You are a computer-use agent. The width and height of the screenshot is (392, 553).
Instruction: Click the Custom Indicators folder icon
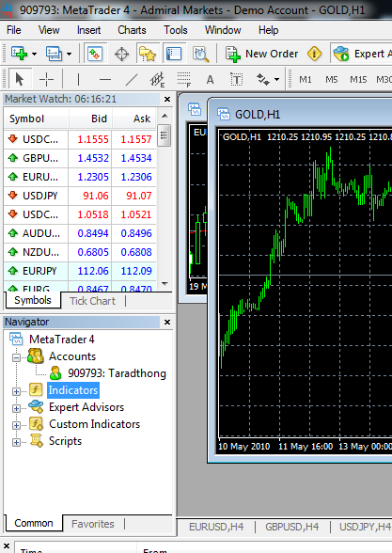click(36, 424)
